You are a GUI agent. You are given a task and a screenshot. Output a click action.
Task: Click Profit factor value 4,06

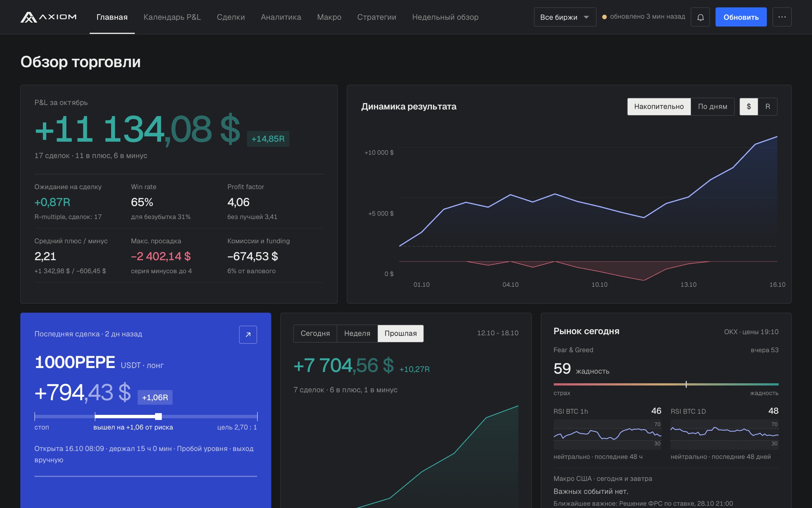[x=239, y=202]
